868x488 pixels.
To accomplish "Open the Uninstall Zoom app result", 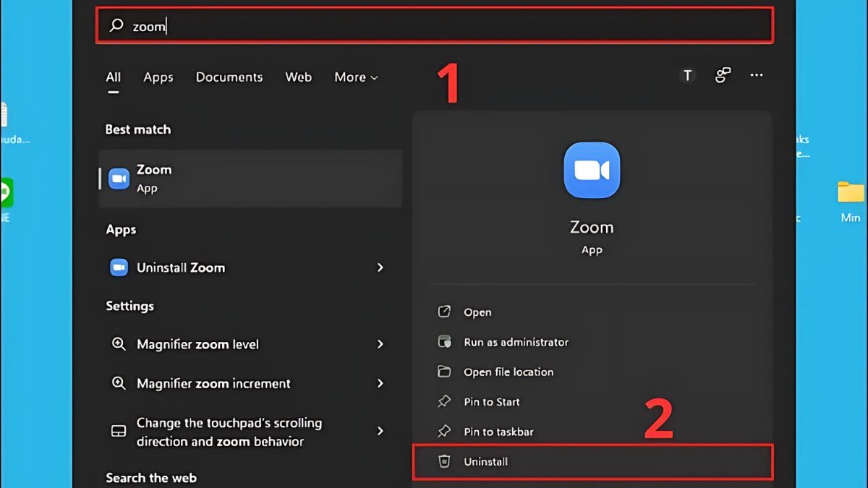I will coord(250,267).
